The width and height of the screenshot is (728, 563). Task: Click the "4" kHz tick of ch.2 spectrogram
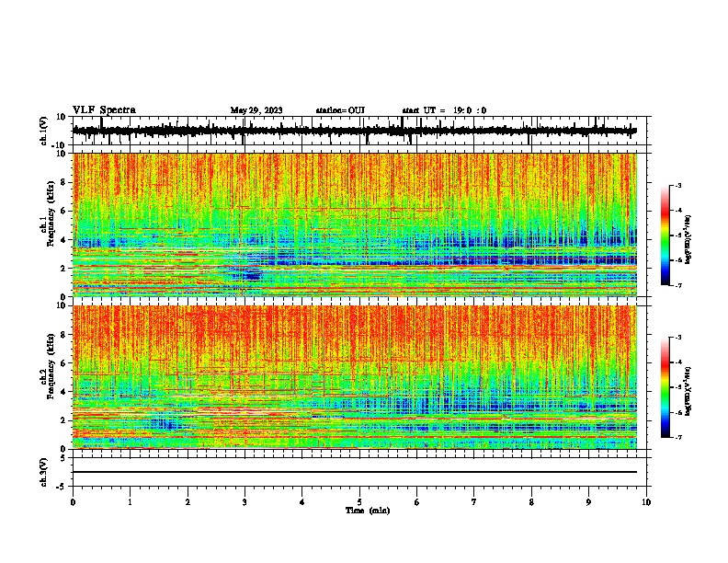click(x=64, y=392)
